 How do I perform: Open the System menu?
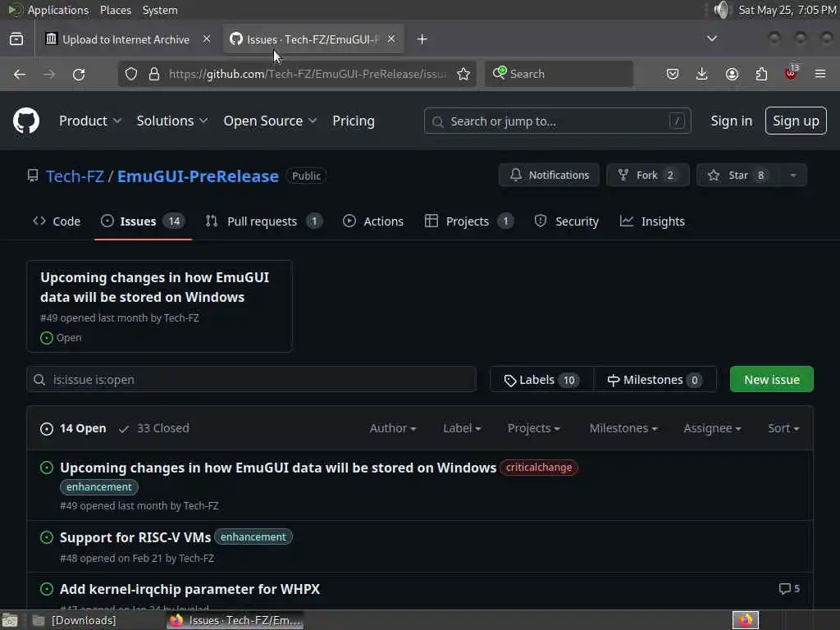click(x=160, y=10)
